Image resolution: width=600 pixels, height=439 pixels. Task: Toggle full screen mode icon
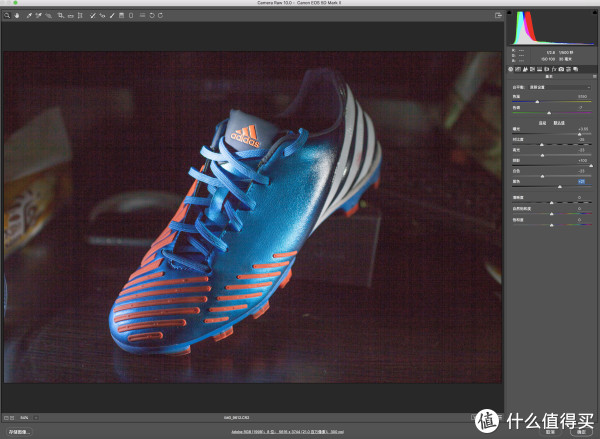(x=498, y=15)
